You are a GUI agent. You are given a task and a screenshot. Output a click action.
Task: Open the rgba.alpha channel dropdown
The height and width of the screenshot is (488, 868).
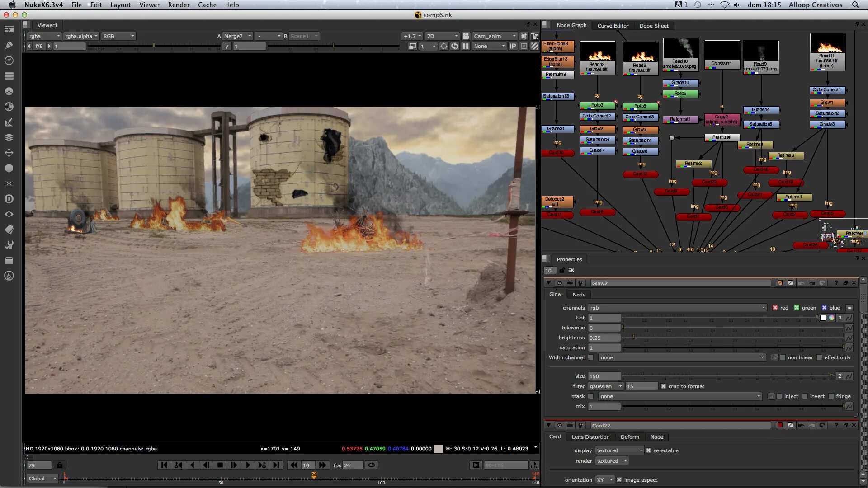[81, 36]
